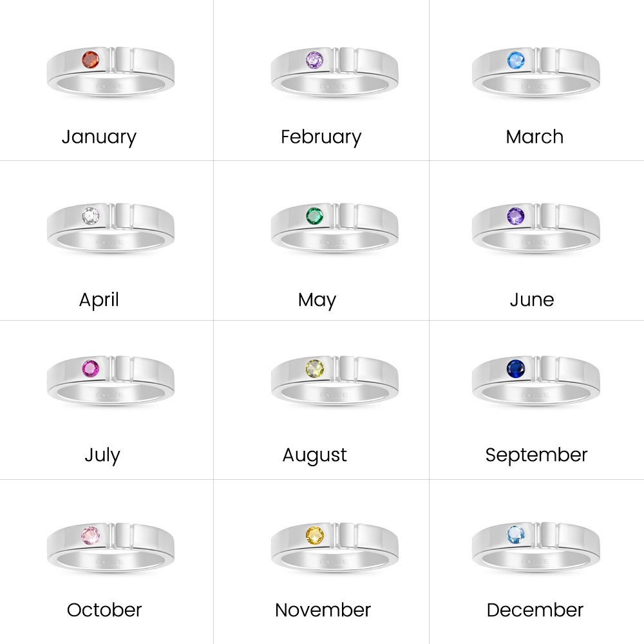Pick the September dark sapphire ring
This screenshot has width=644, height=644.
(x=535, y=381)
